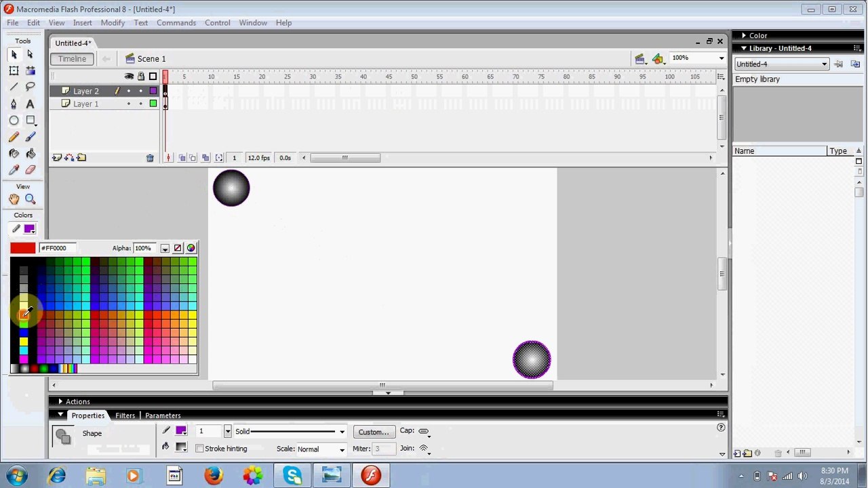Select the Pen tool
868x488 pixels.
14,104
